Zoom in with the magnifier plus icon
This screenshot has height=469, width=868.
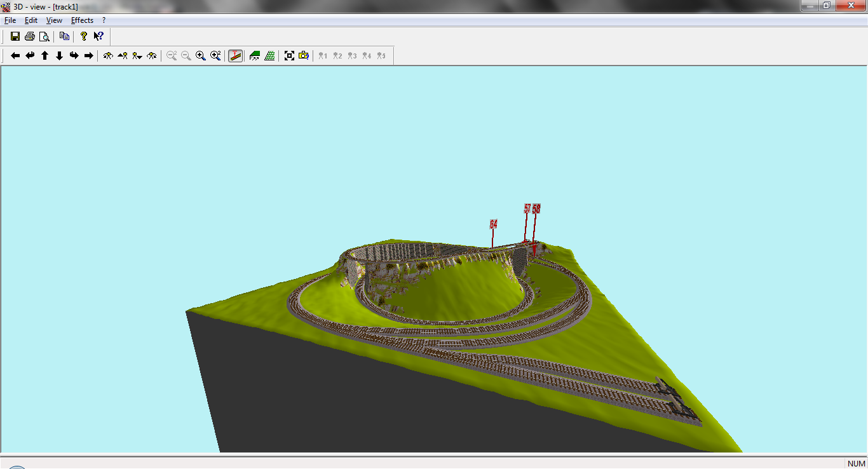click(200, 56)
